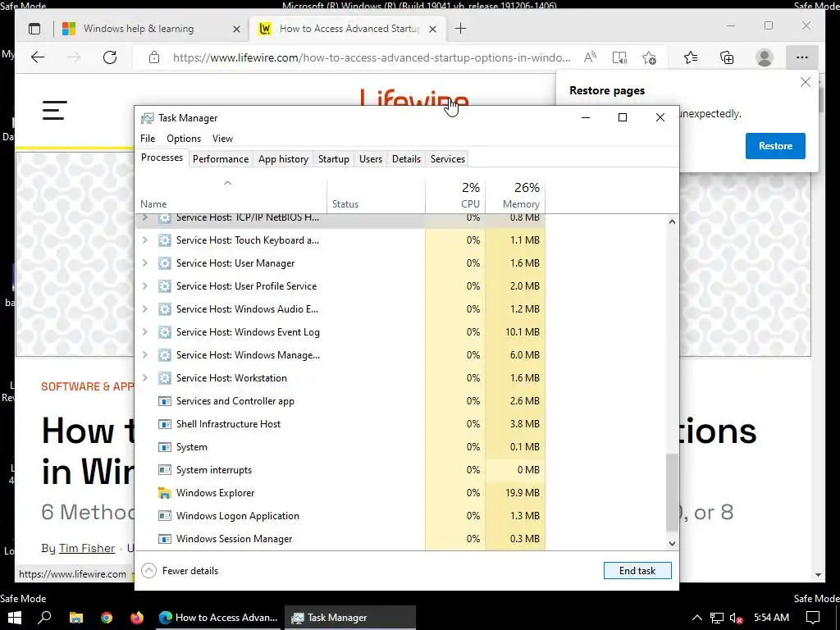Open the notification center icon

pyautogui.click(x=813, y=618)
